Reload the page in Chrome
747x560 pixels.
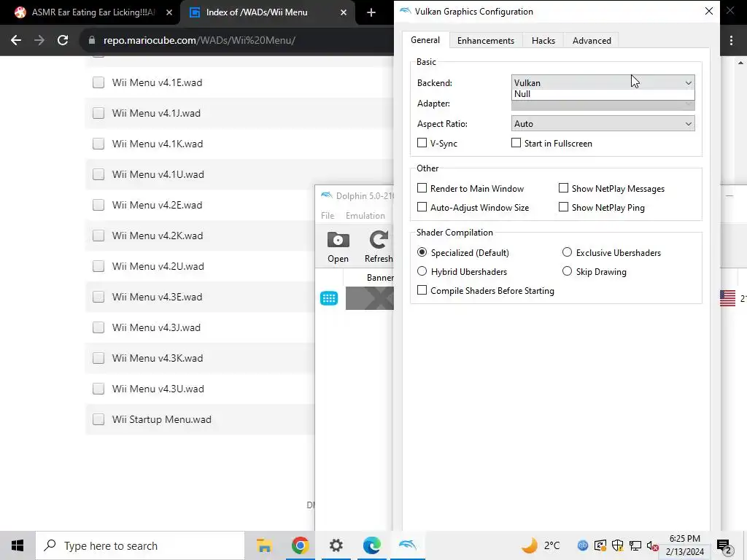(x=63, y=41)
